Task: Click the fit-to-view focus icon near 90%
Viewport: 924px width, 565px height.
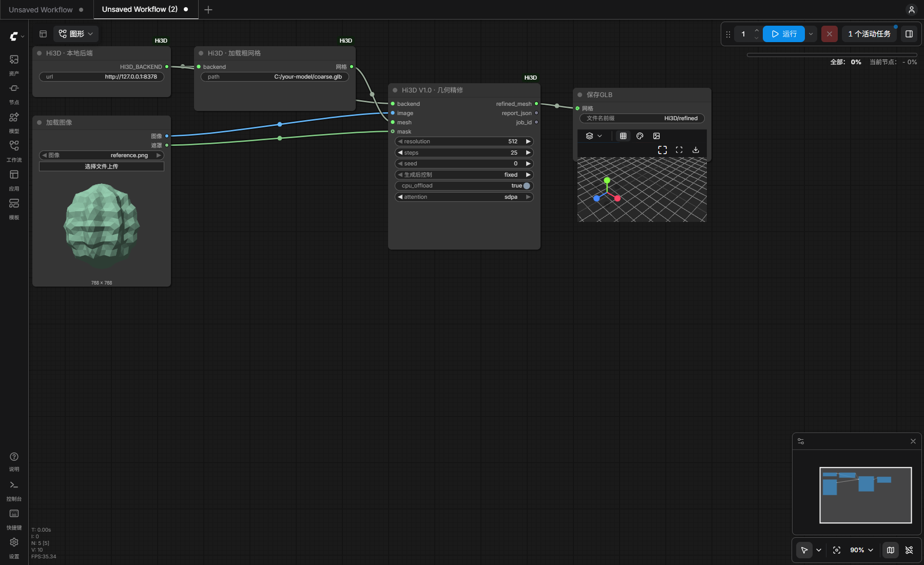Action: tap(837, 550)
